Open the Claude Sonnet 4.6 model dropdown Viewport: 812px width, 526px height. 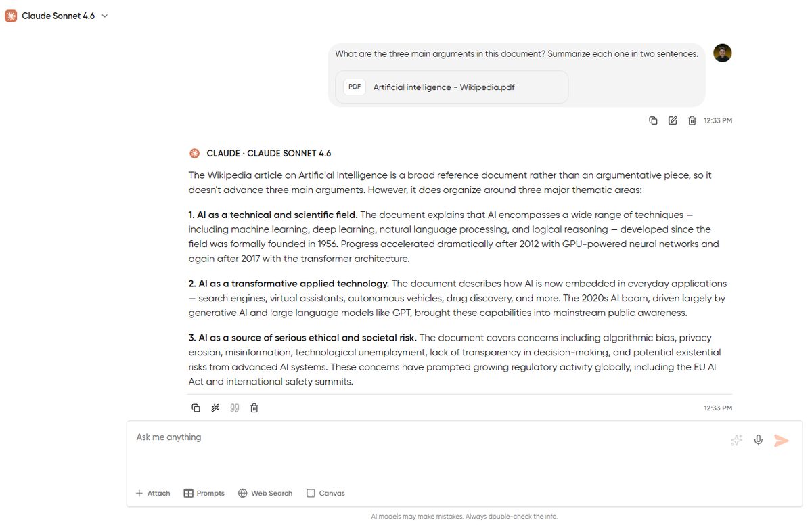click(x=57, y=15)
